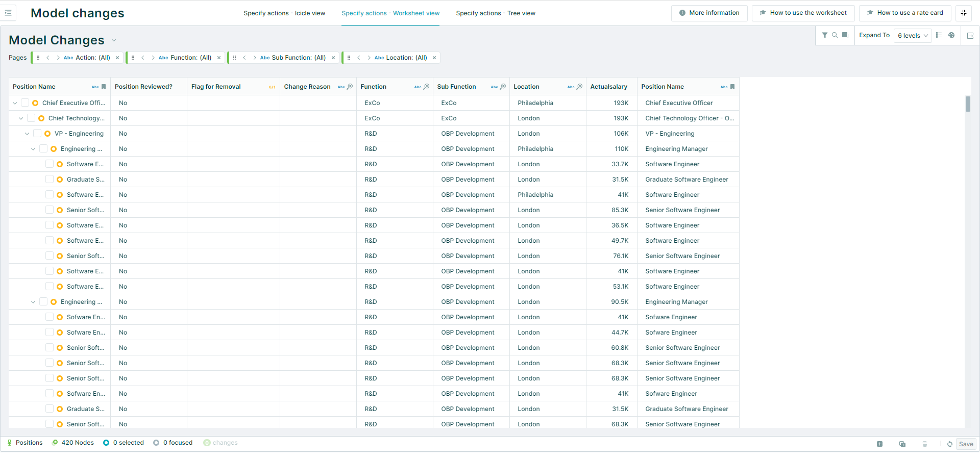Screen dimensions: 980x460
Task: Remove the Function page filter with its X
Action: (x=219, y=58)
